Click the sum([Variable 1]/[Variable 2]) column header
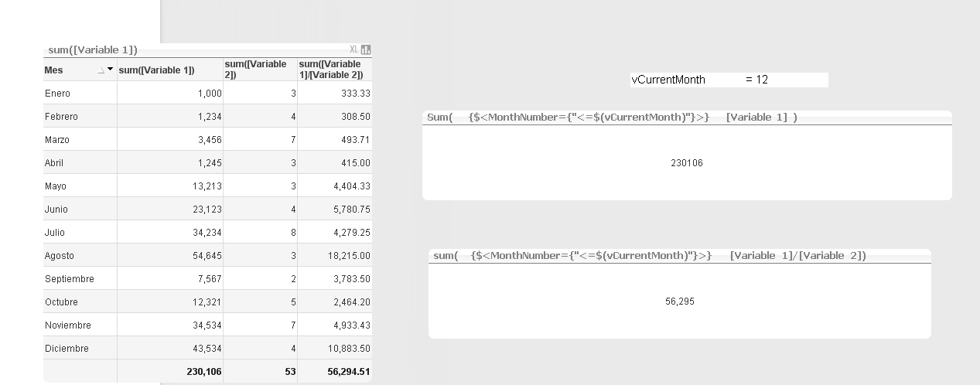 click(x=331, y=70)
